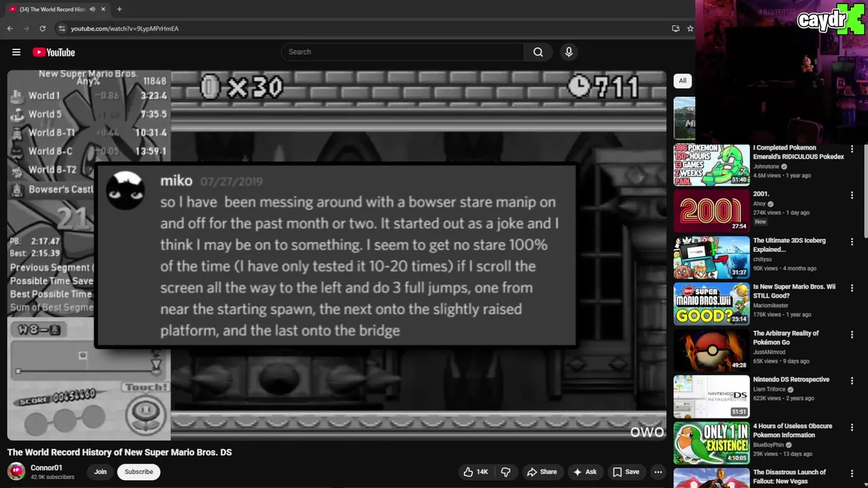Go to YouTube home via logo
The image size is (868, 488).
(x=54, y=52)
